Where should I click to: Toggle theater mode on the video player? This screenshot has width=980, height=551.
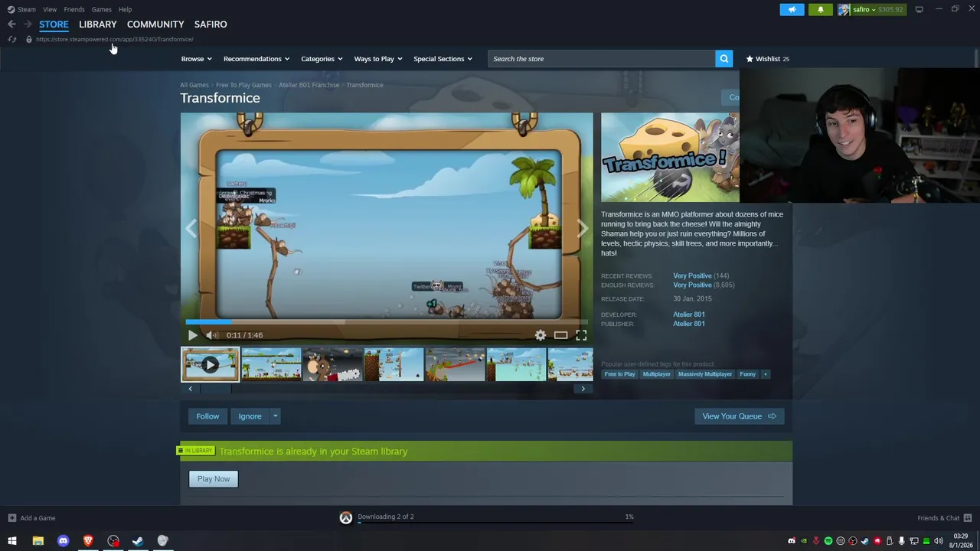click(x=560, y=335)
